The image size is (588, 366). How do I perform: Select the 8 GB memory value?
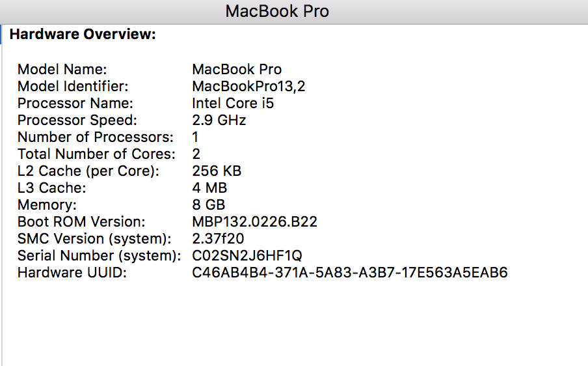(x=209, y=204)
